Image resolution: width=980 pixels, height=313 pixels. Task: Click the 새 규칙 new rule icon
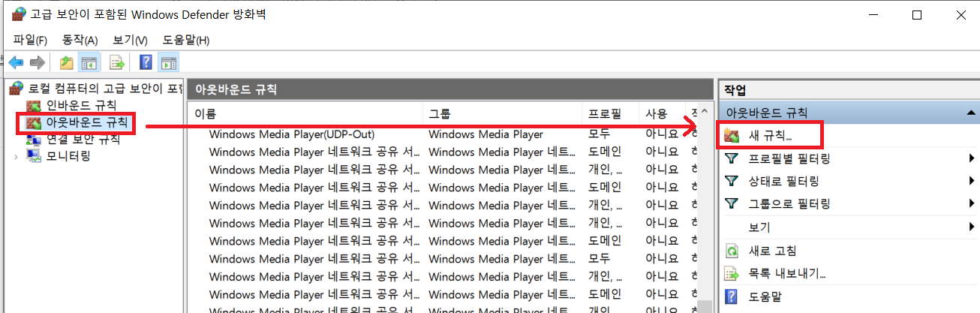click(x=732, y=136)
